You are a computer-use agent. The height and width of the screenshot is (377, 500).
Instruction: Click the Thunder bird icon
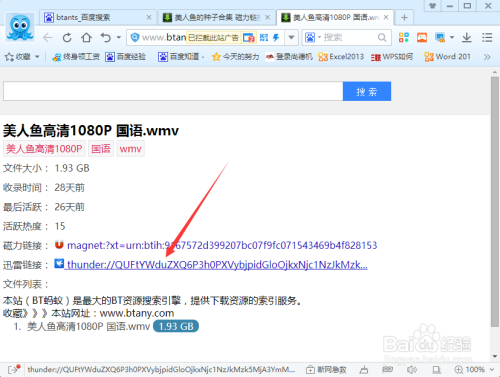click(59, 264)
